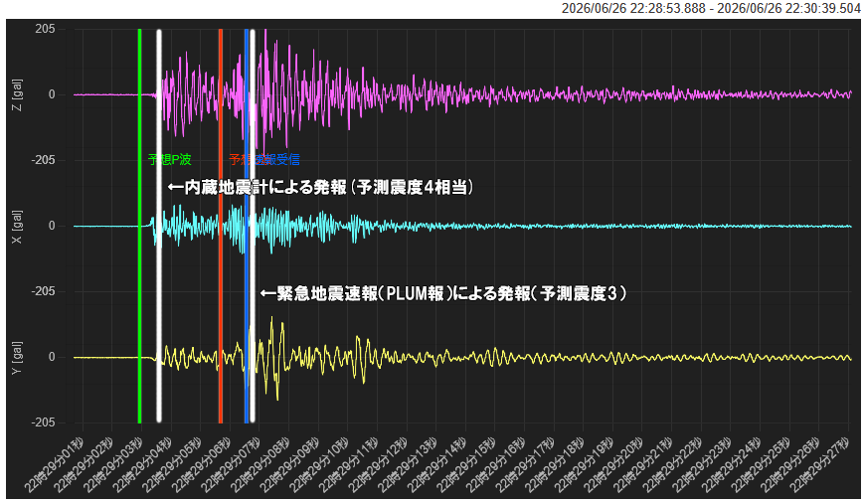Click the 22時29分27秒 time axis label
Viewport: 865px width, 504px height.
click(x=821, y=463)
